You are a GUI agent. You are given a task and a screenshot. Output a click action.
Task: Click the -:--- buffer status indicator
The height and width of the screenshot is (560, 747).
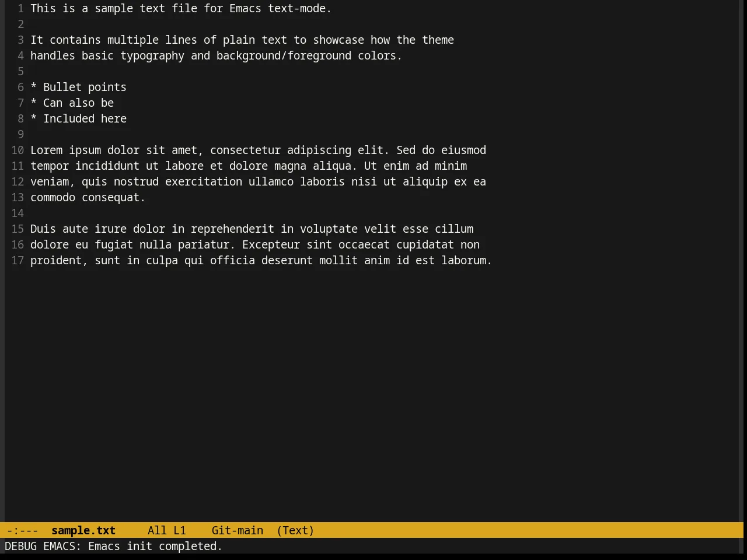tap(22, 530)
